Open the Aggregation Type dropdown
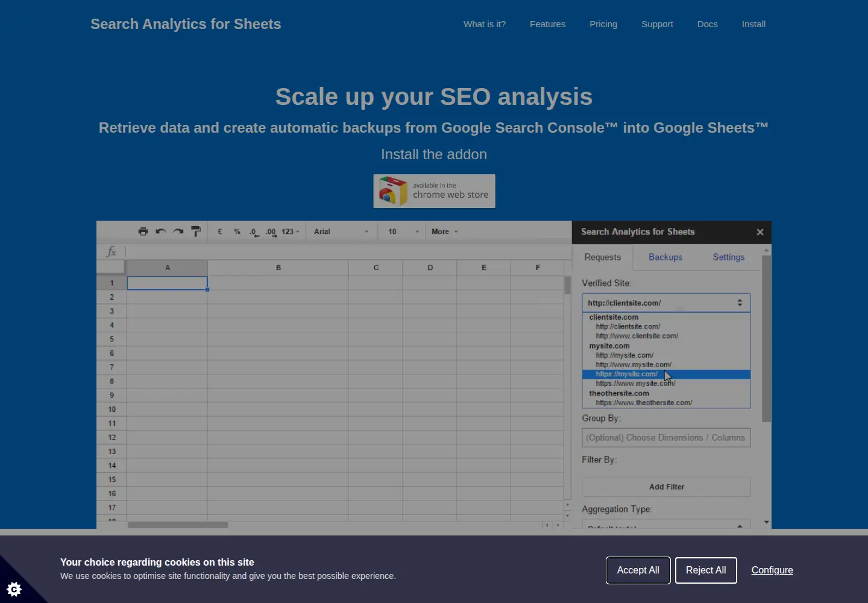The height and width of the screenshot is (603, 868). pyautogui.click(x=666, y=525)
